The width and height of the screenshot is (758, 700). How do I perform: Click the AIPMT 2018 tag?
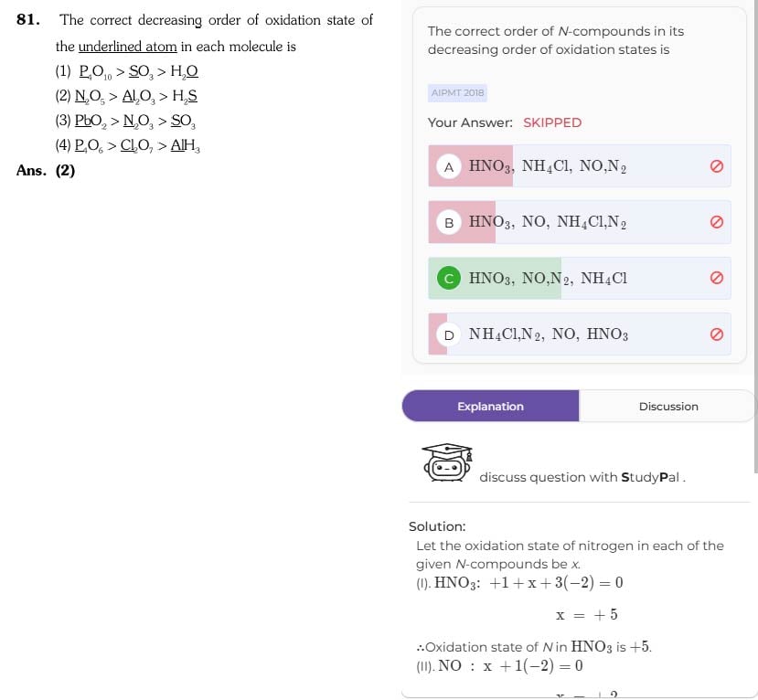point(457,92)
